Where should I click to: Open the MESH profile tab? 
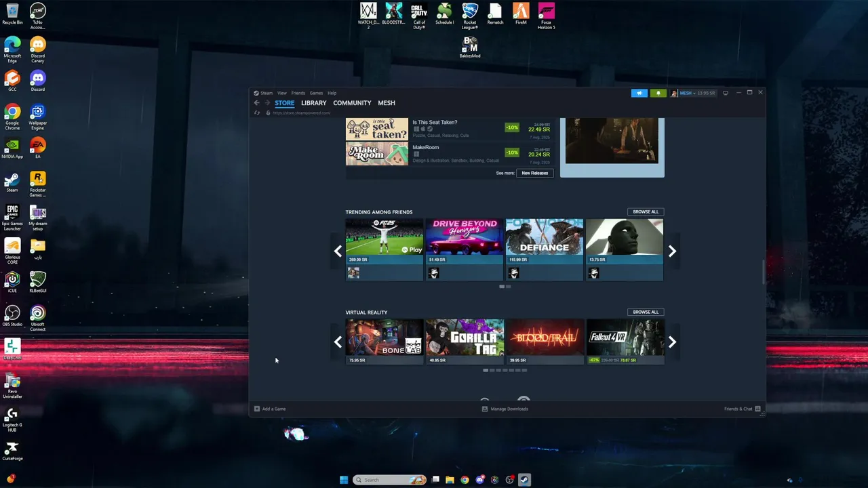(x=387, y=103)
